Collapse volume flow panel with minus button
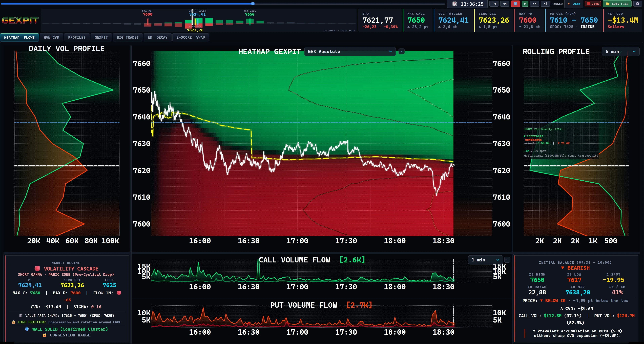Image resolution: width=644 pixels, height=344 pixels. [507, 260]
